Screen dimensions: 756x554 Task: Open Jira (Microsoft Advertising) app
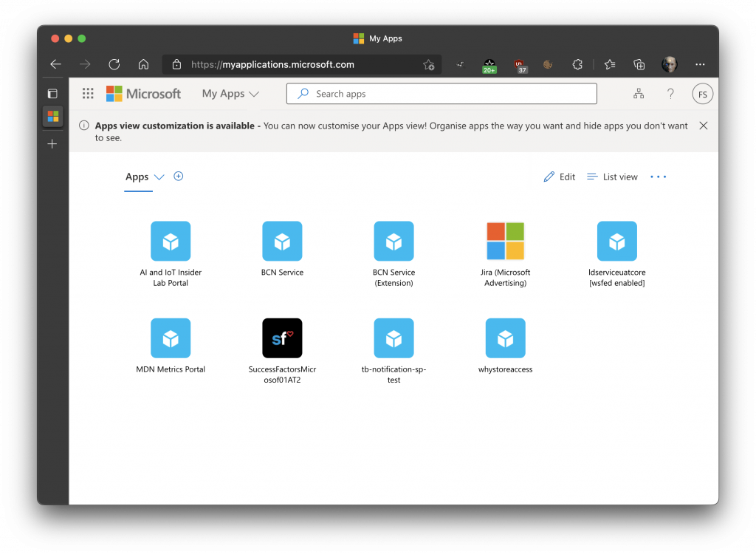tap(505, 242)
